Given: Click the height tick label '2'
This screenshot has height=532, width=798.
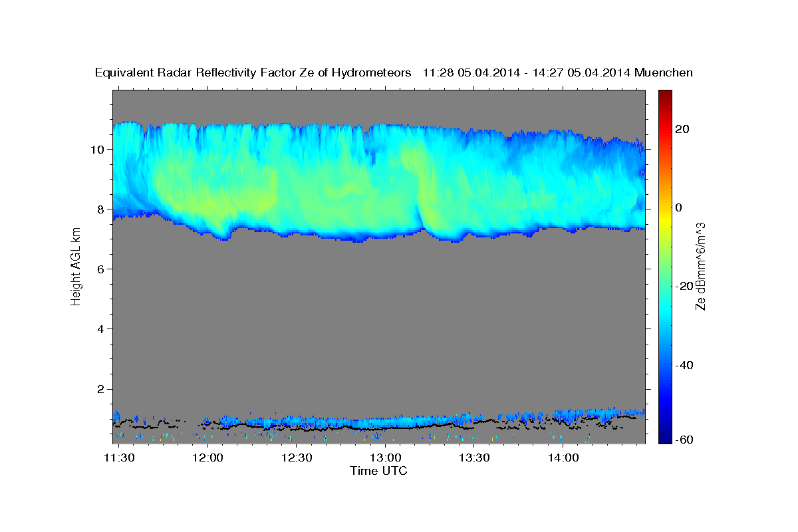Looking at the screenshot, I should [x=102, y=389].
